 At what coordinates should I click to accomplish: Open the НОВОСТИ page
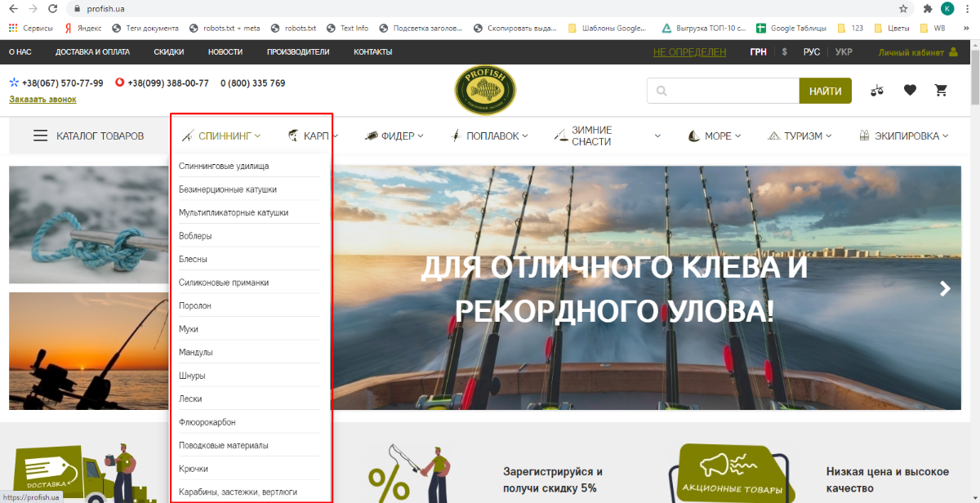click(225, 51)
